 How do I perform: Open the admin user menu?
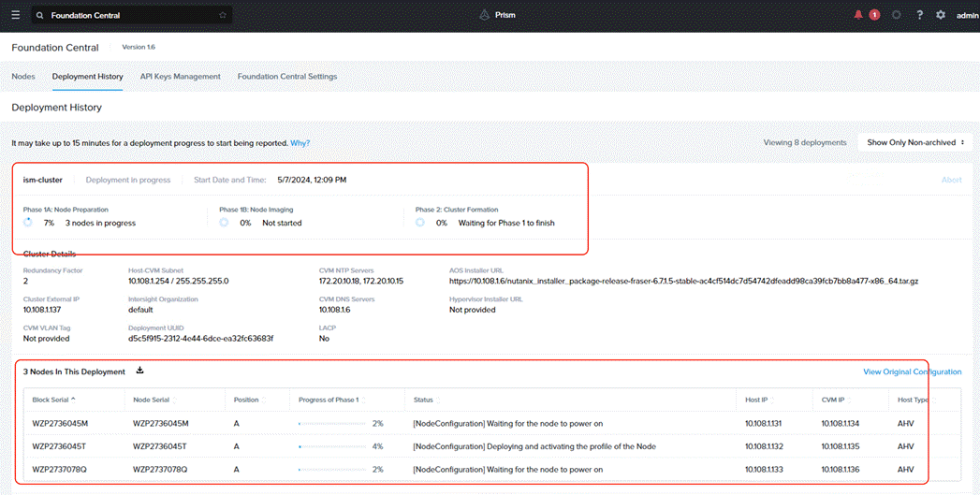pyautogui.click(x=968, y=15)
